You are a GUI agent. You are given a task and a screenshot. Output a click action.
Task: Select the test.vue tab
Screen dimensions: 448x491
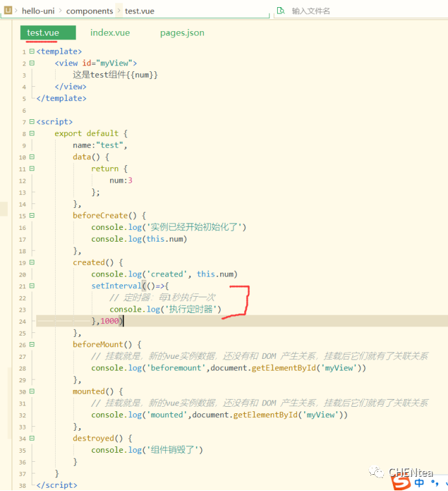tap(43, 33)
